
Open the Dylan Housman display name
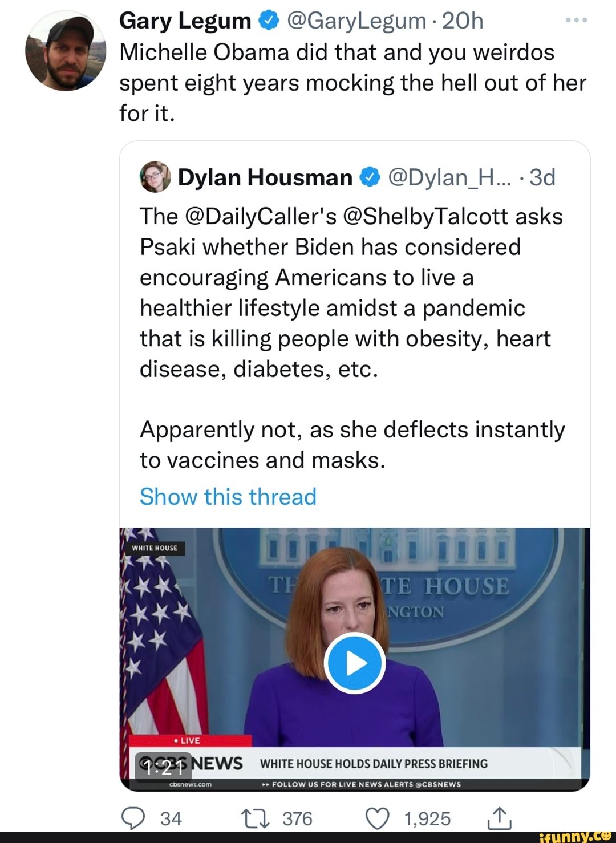(x=265, y=177)
